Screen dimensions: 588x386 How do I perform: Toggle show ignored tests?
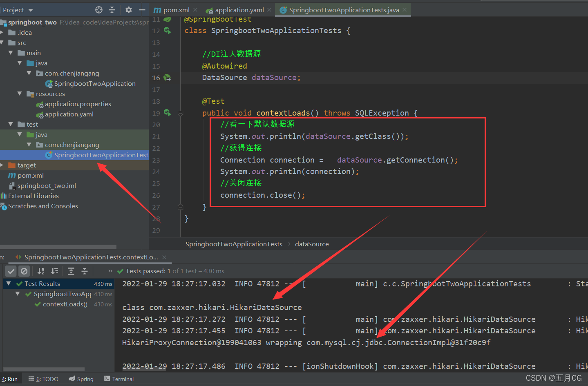[x=24, y=271]
